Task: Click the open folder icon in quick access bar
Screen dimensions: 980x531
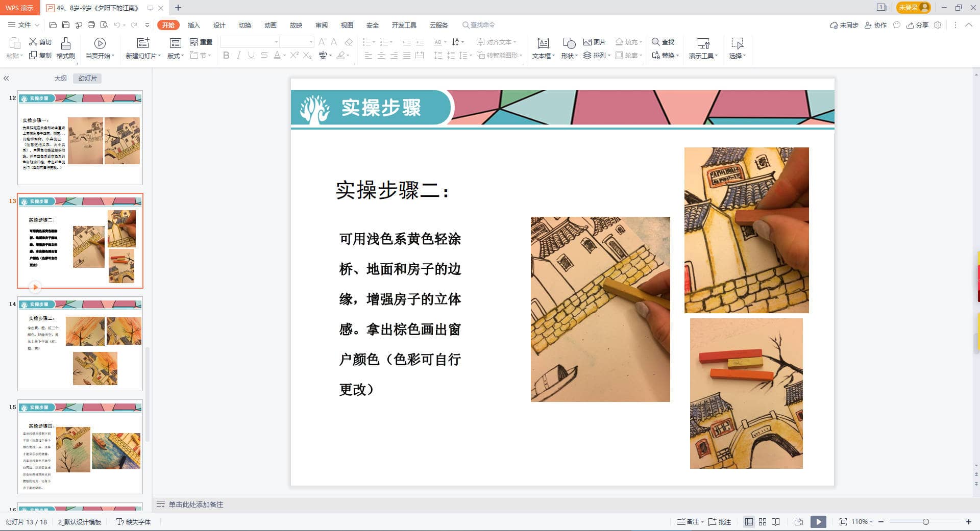Action: pyautogui.click(x=53, y=25)
